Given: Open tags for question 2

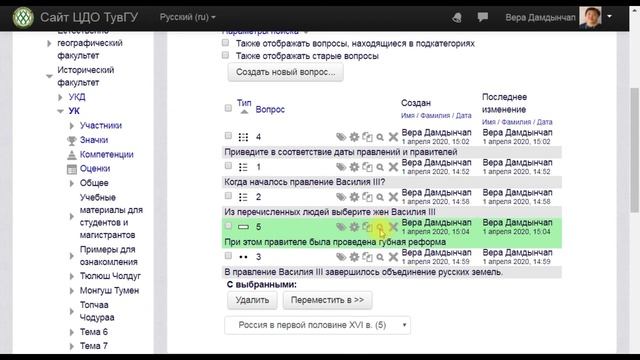Looking at the screenshot, I should point(341,197).
